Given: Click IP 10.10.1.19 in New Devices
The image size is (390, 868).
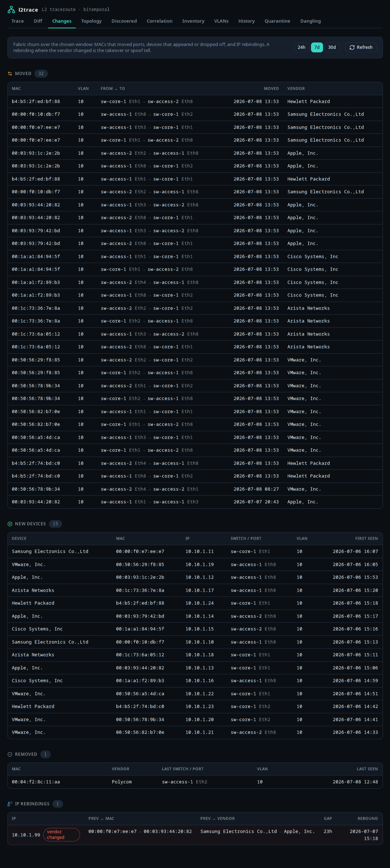Looking at the screenshot, I should coord(199,565).
